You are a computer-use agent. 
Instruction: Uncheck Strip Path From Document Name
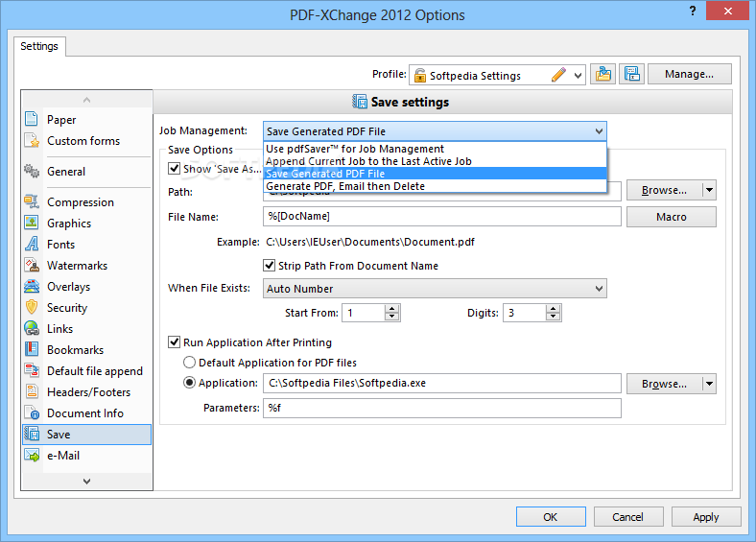pos(270,266)
